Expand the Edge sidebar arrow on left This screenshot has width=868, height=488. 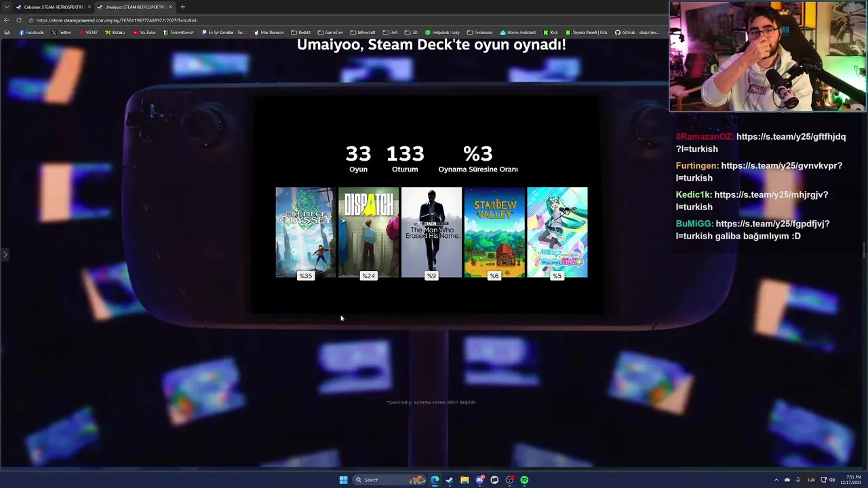pos(5,255)
